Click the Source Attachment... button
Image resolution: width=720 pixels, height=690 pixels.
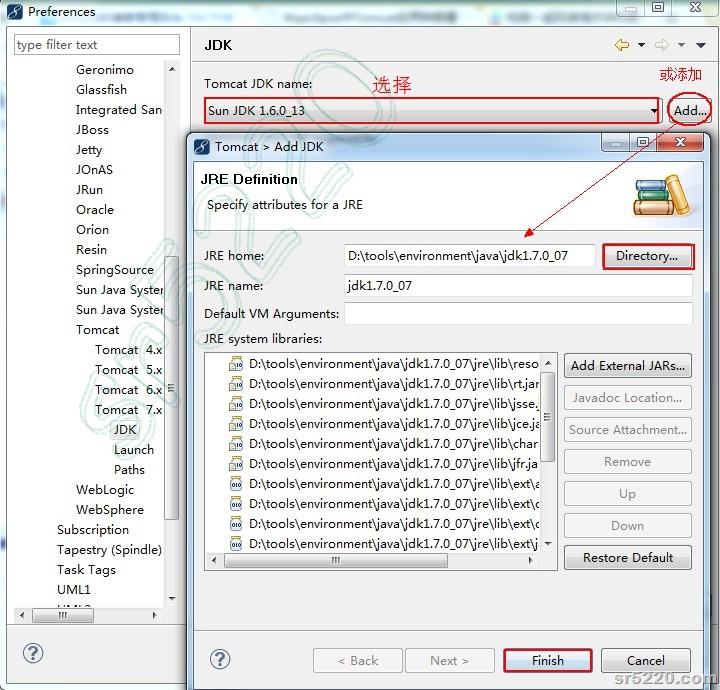[x=628, y=430]
